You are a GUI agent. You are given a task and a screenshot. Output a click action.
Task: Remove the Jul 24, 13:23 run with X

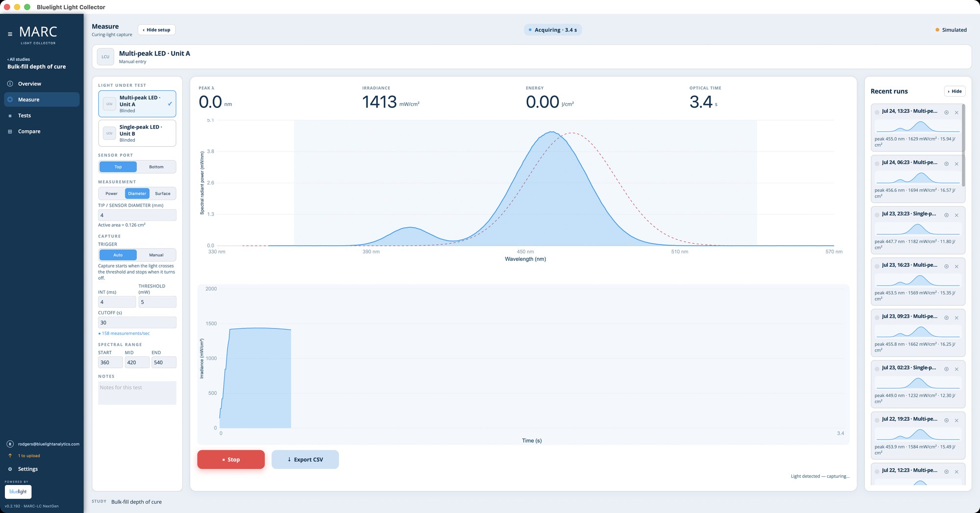(956, 113)
